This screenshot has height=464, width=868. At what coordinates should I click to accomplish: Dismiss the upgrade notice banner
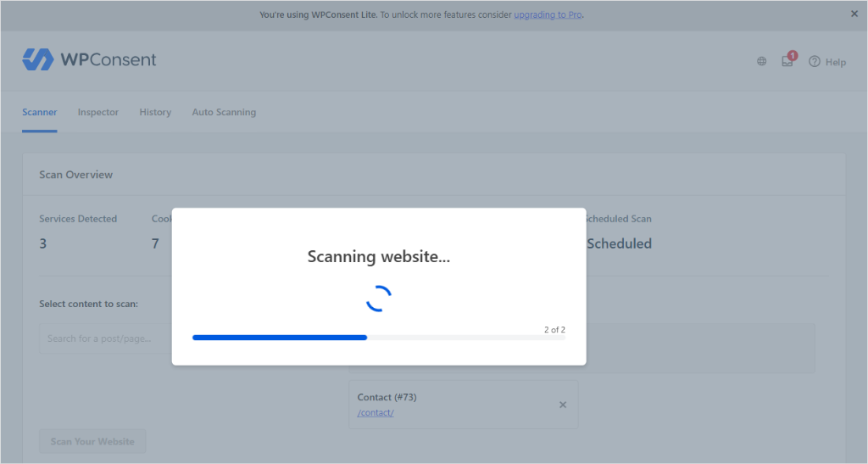click(x=854, y=14)
